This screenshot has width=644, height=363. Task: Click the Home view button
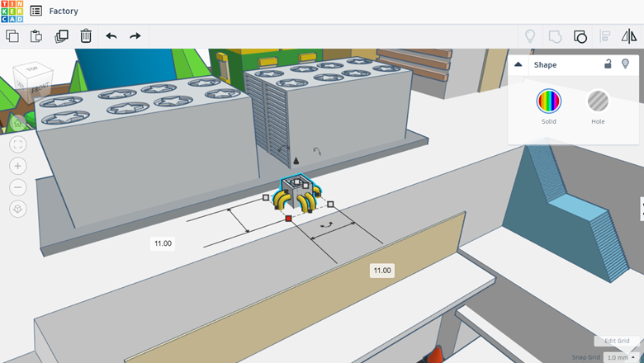17,123
